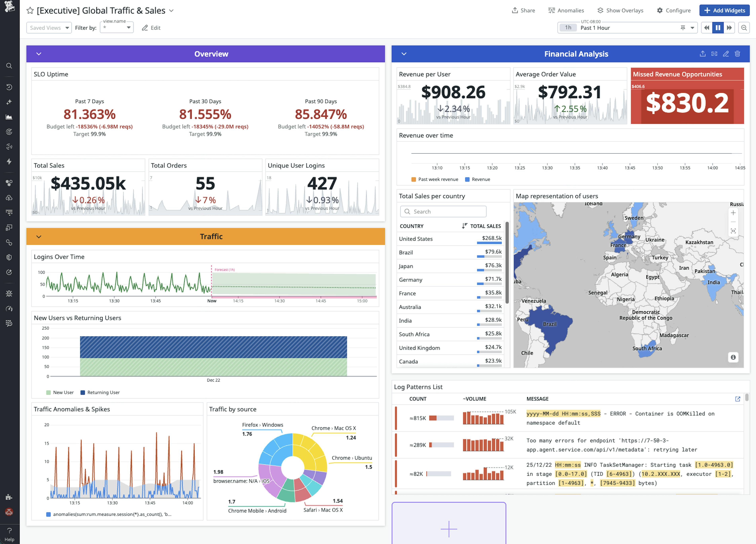756x544 pixels.
Task: Pause live dashboard updates
Action: pyautogui.click(x=718, y=28)
